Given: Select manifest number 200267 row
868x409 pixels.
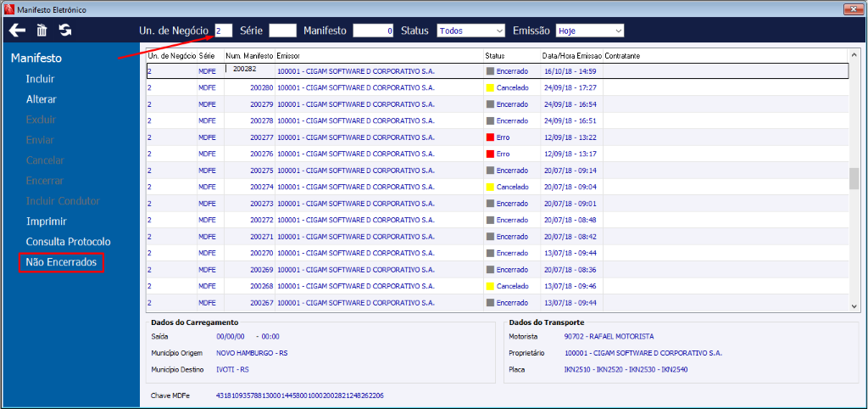Looking at the screenshot, I should pyautogui.click(x=497, y=303).
